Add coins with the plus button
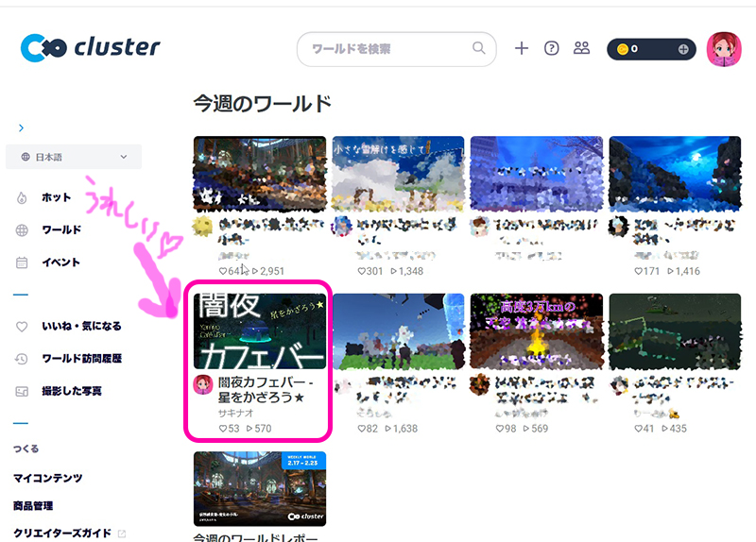The width and height of the screenshot is (756, 542). coord(683,49)
